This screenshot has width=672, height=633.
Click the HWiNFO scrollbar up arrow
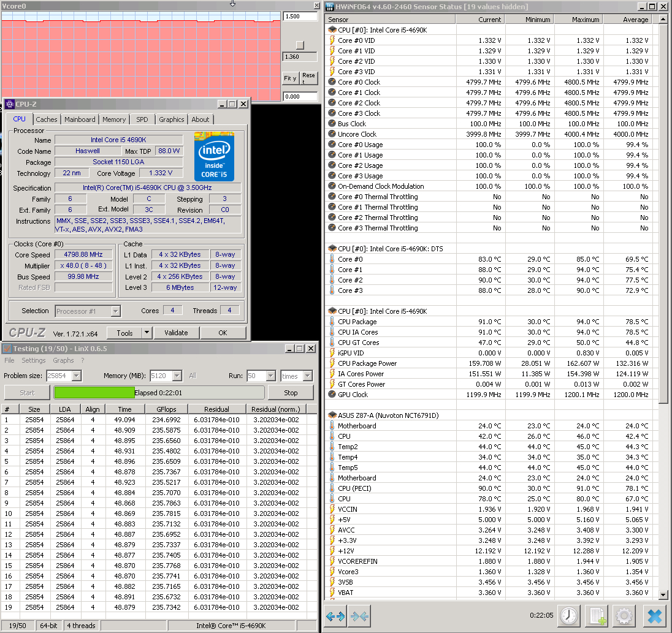pyautogui.click(x=663, y=19)
